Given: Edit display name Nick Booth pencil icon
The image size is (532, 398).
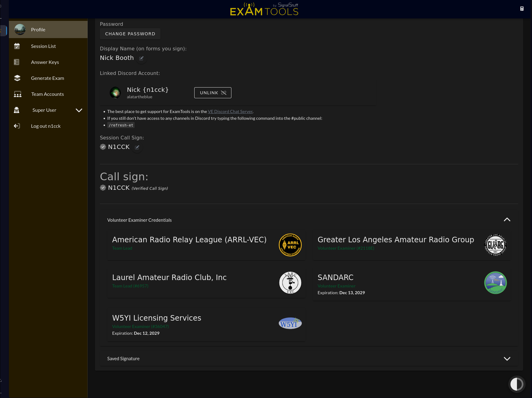Looking at the screenshot, I should point(141,58).
